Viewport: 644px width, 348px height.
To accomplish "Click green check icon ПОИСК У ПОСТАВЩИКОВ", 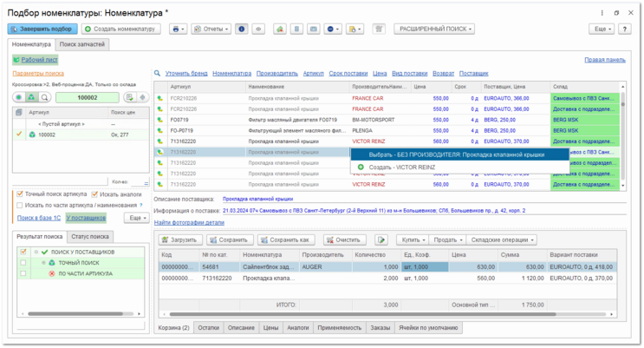I will (45, 252).
